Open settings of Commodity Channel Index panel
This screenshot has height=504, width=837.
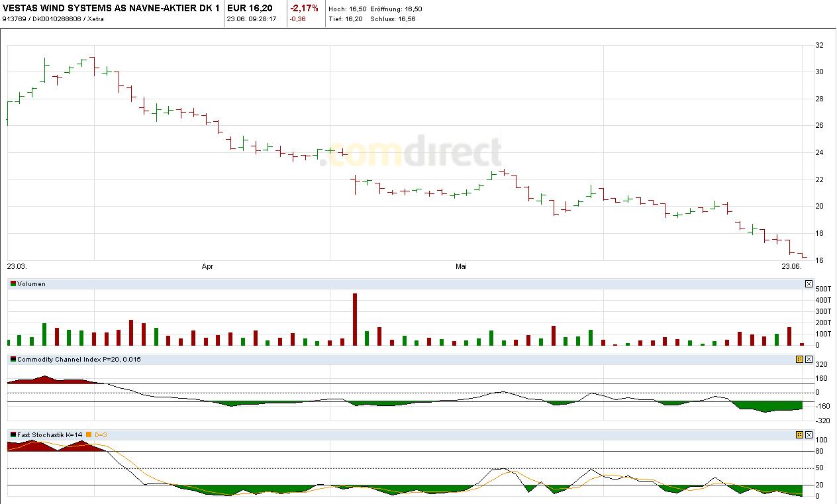[799, 359]
